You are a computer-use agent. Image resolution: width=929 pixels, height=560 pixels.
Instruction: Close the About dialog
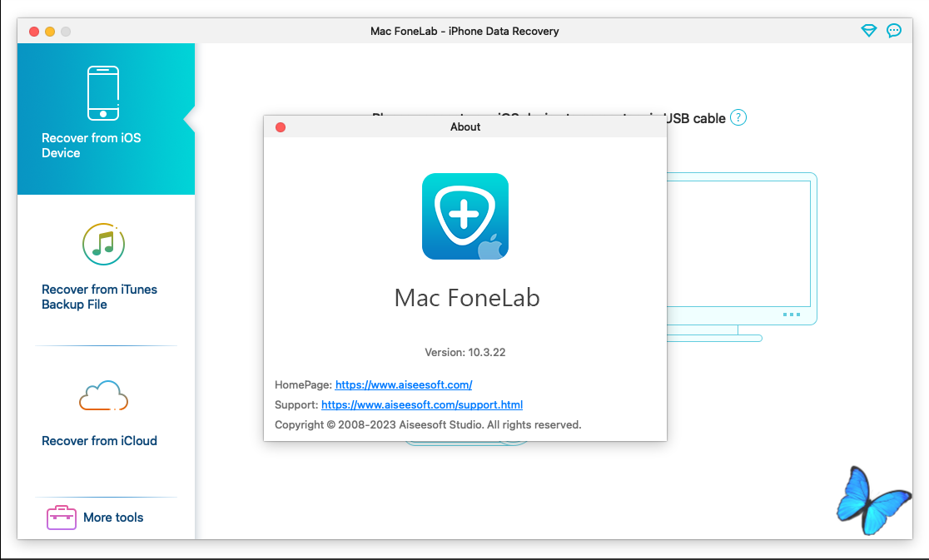281,127
